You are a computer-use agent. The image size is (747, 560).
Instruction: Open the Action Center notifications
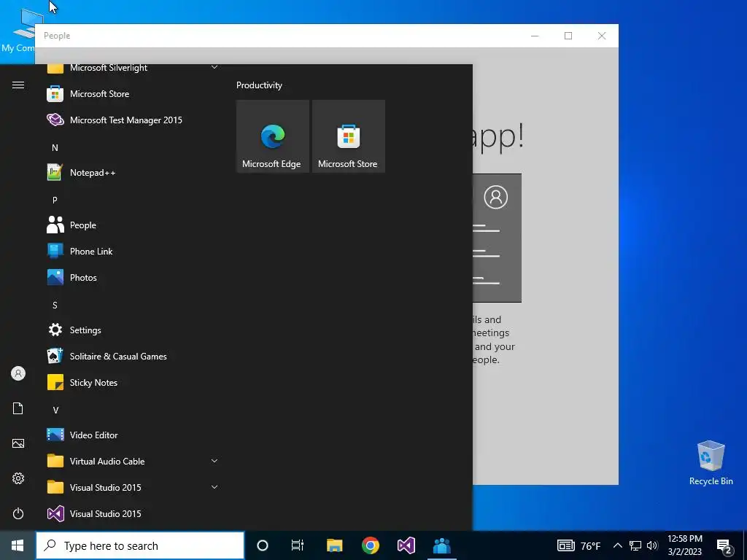(x=724, y=546)
